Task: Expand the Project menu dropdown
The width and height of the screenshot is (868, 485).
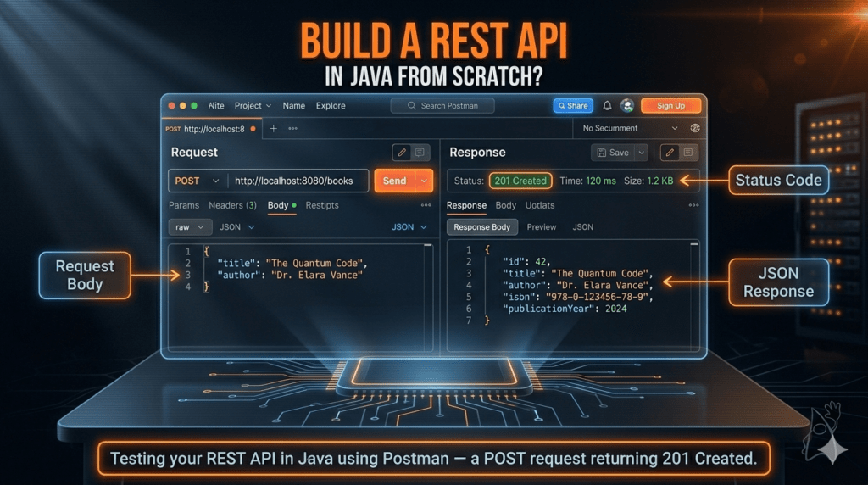Action: [253, 106]
